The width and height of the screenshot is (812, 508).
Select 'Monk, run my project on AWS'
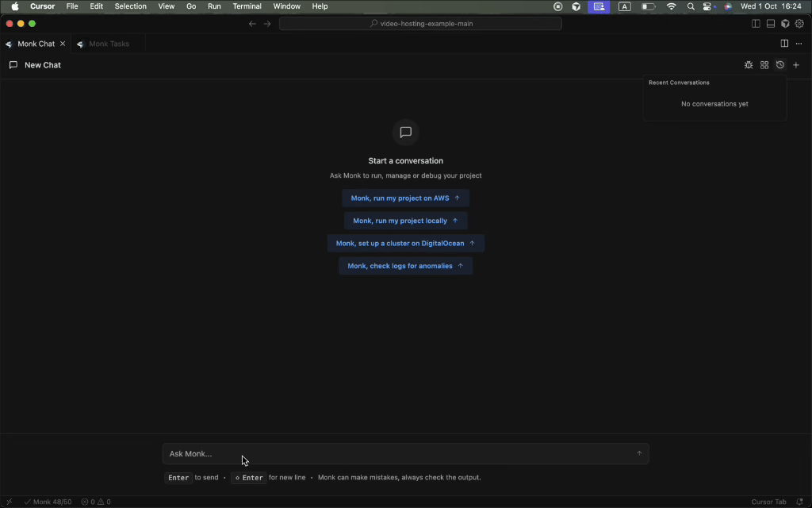tap(405, 198)
